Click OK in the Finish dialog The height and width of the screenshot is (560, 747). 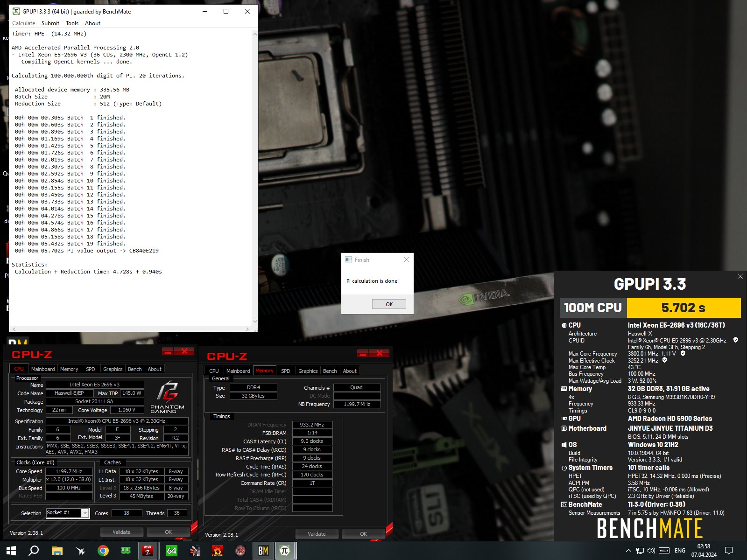coord(389,304)
